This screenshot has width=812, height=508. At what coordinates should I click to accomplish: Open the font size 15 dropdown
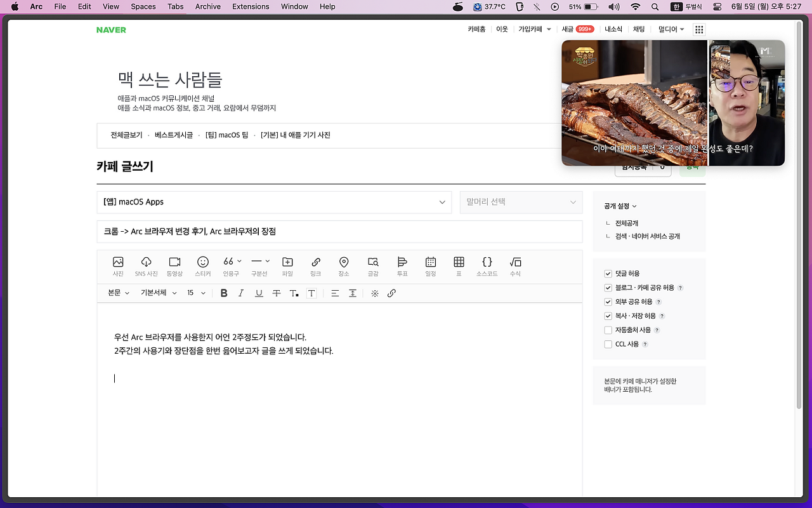pos(196,293)
